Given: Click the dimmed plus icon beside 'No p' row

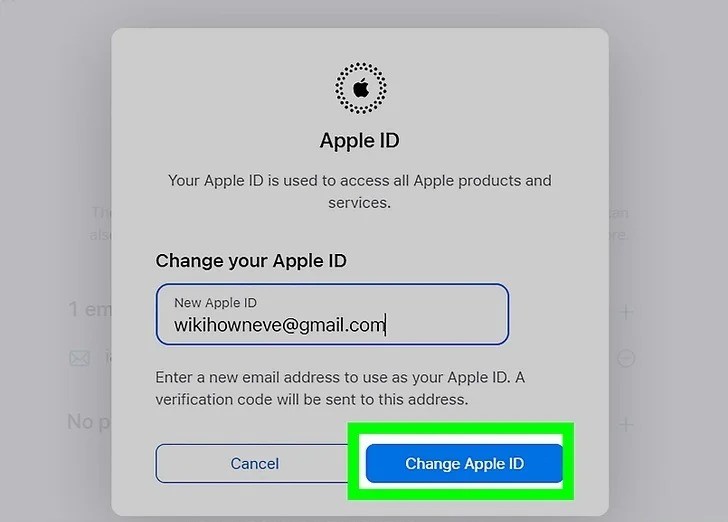Looking at the screenshot, I should point(626,424).
